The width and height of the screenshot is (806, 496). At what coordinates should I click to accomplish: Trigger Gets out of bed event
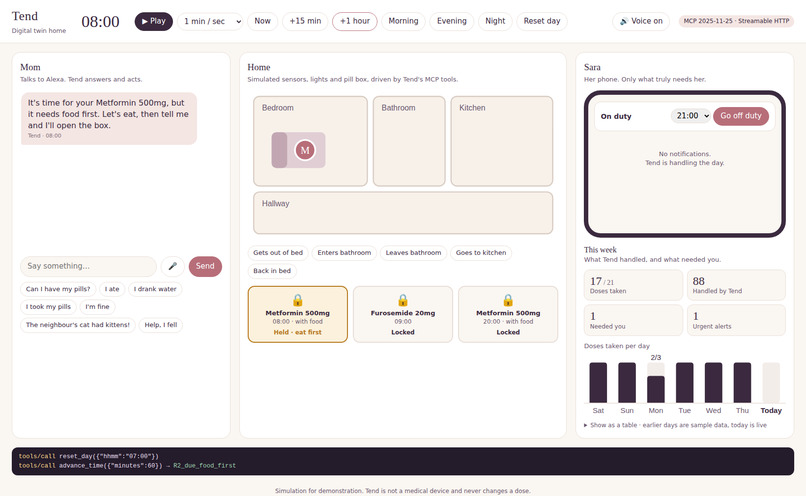pos(278,253)
